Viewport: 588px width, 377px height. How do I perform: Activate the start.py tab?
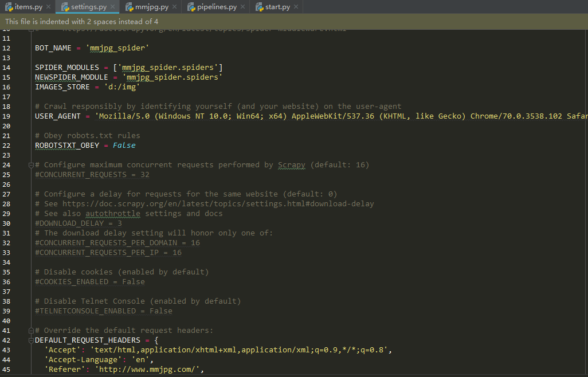click(277, 7)
